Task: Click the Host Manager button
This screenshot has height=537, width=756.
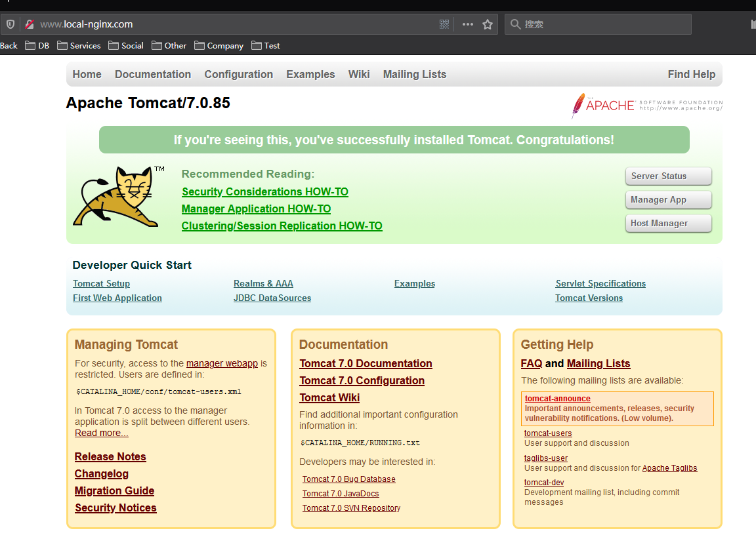Action: [x=668, y=224]
